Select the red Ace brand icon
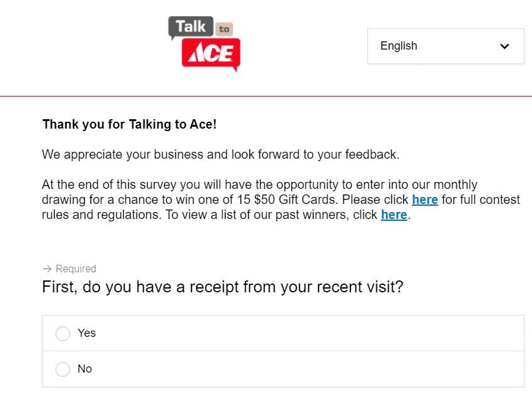This screenshot has width=532, height=404. coord(212,52)
